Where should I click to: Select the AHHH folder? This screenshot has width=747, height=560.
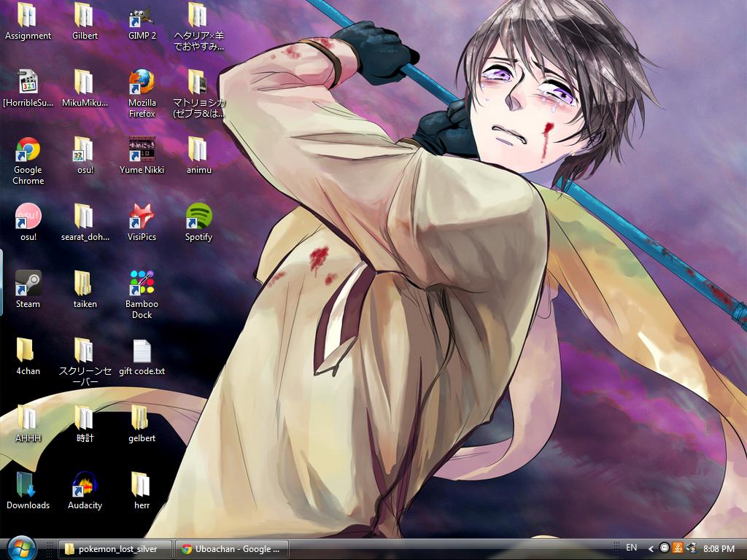point(28,424)
